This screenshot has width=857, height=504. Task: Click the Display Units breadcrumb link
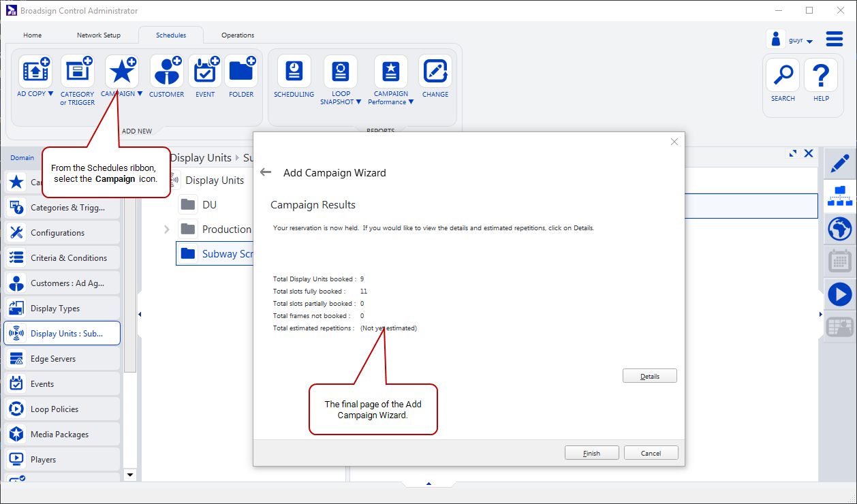[x=201, y=158]
